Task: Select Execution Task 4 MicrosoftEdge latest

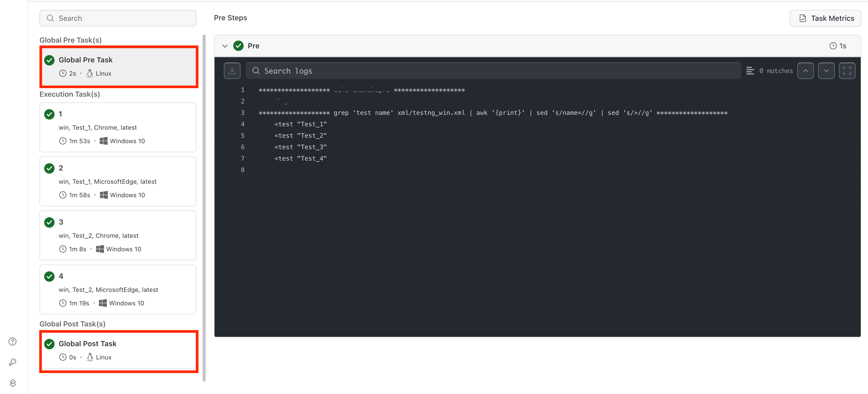Action: pyautogui.click(x=118, y=289)
